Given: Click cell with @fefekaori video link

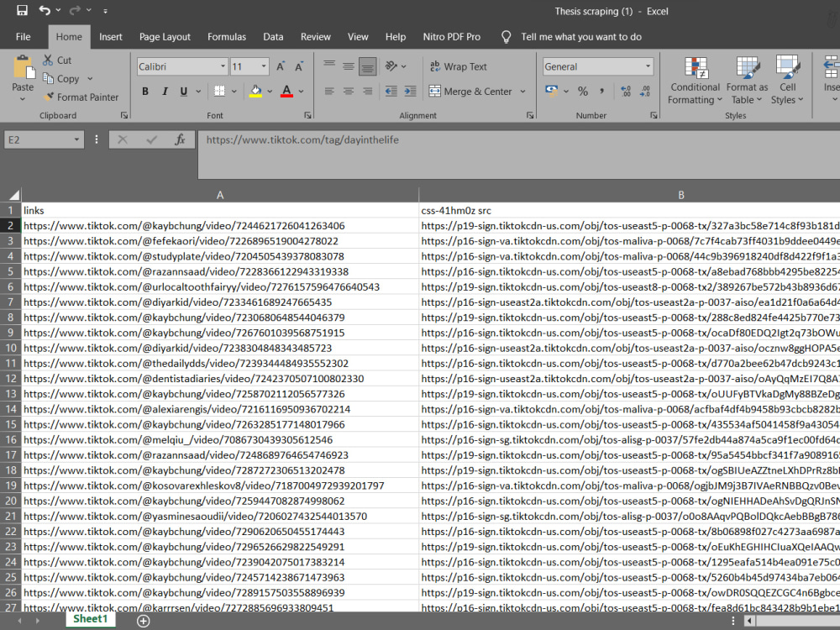Looking at the screenshot, I should tap(219, 241).
